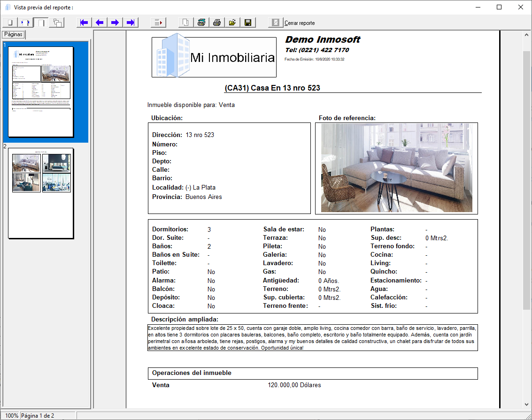
Task: Select page 1 thumbnail in sidebar
Action: coord(40,92)
